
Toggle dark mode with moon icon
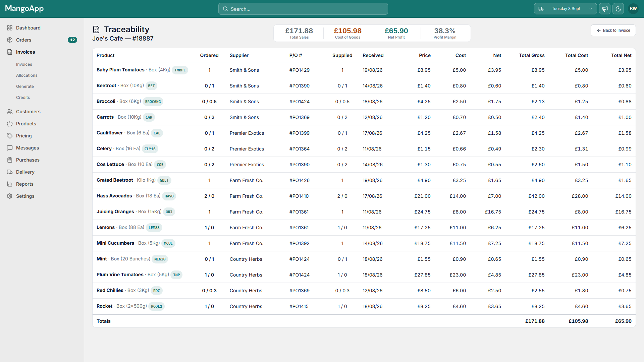point(618,9)
